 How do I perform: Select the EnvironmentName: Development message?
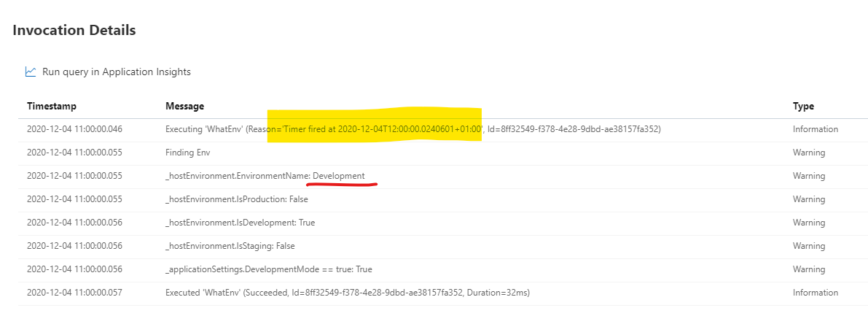[x=265, y=176]
